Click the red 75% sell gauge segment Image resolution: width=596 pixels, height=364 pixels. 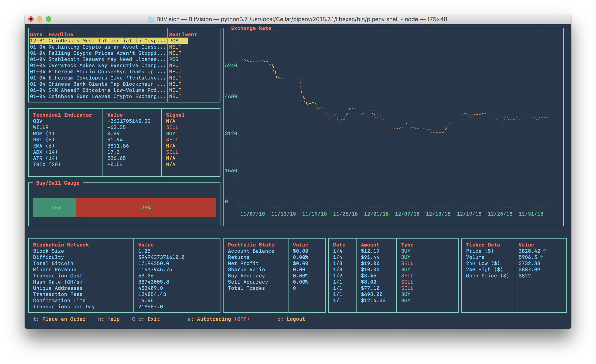tap(146, 208)
